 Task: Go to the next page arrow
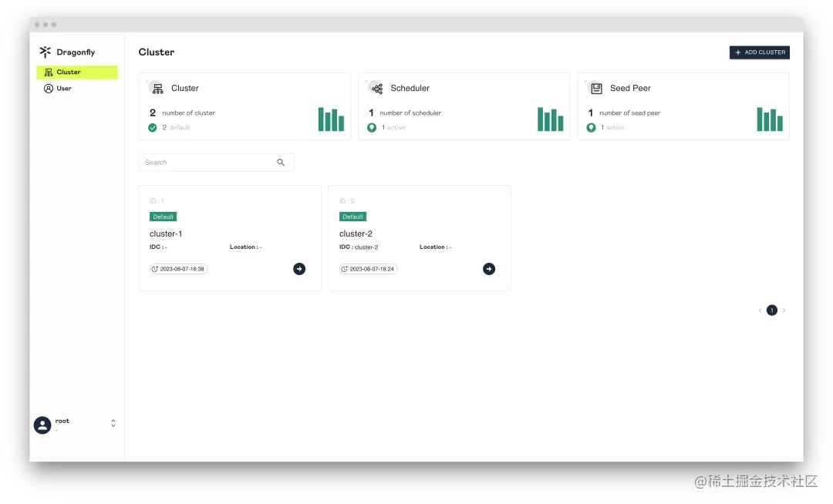click(x=784, y=311)
